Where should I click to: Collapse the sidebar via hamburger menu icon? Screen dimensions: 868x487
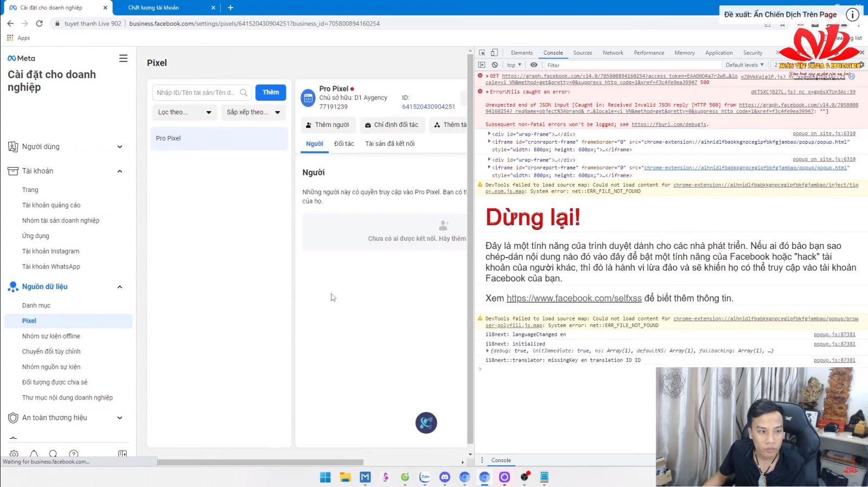pyautogui.click(x=123, y=58)
